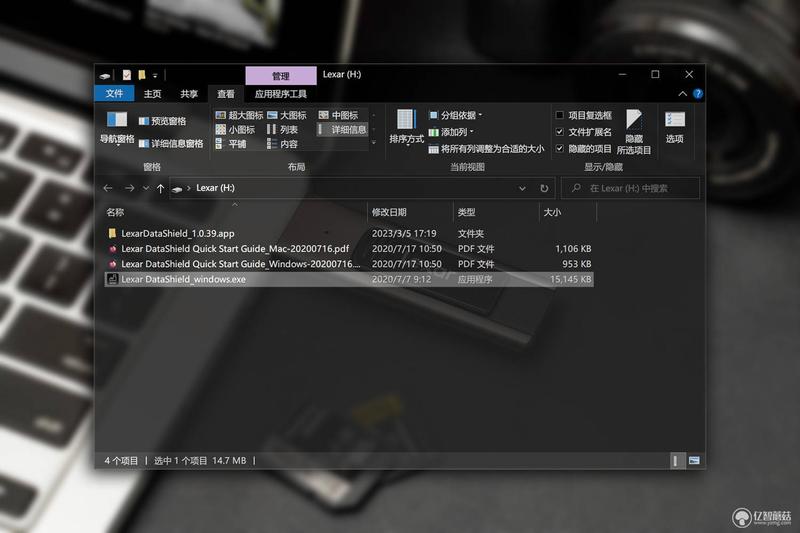Uncheck the 隐藏的项目 checkbox

pos(560,148)
